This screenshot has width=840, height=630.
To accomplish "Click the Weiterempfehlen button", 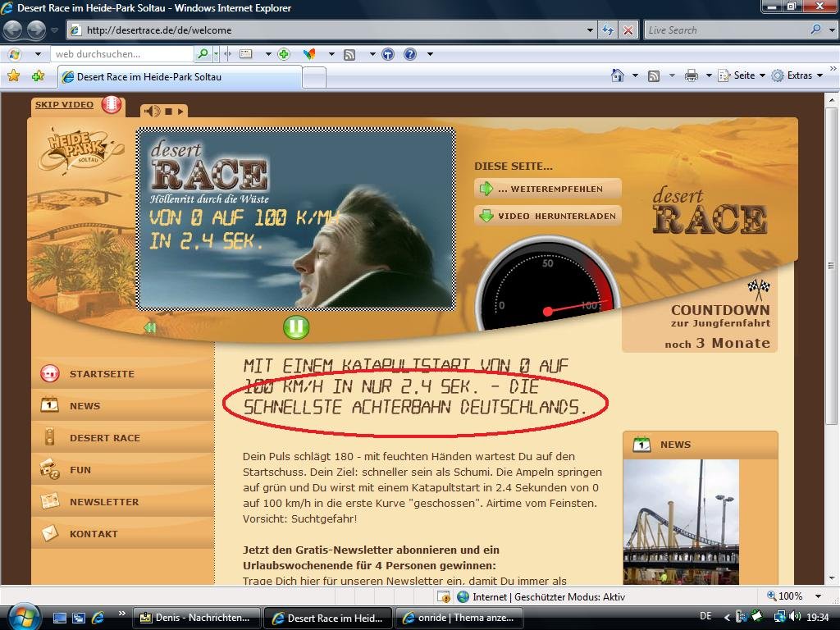I will [548, 189].
